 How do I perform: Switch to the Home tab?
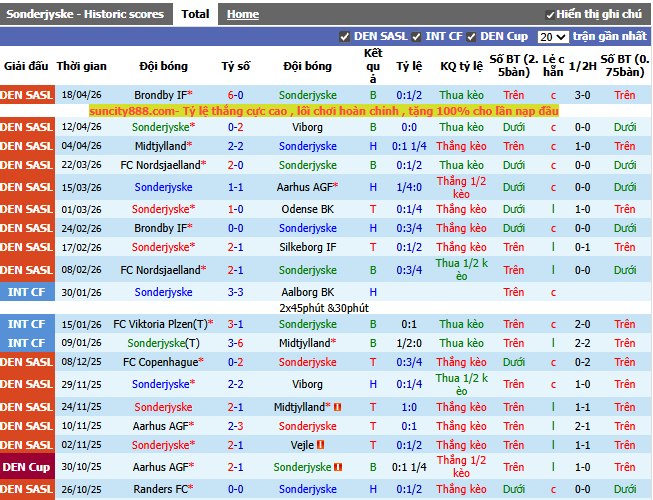242,14
